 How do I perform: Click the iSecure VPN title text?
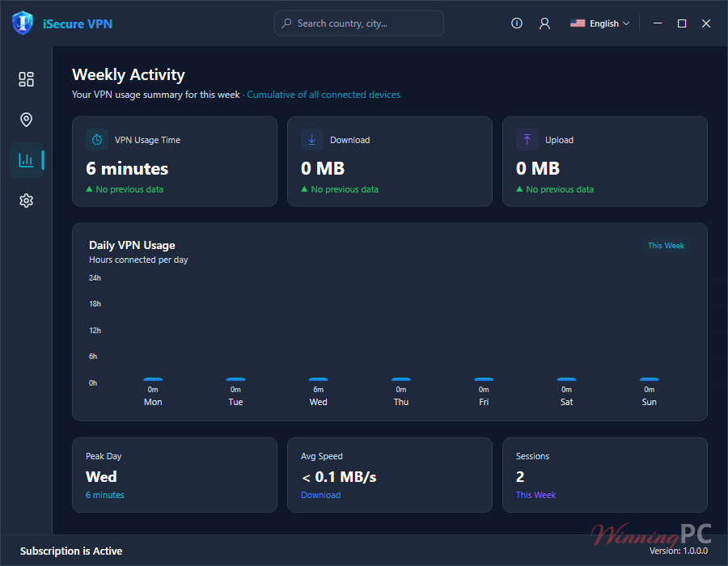(78, 23)
